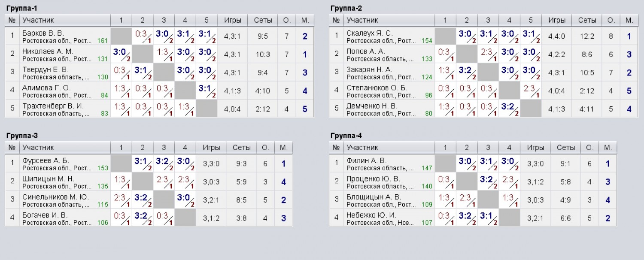Click the Игры column header in Группа-2
This screenshot has height=260, width=644.
click(x=557, y=20)
